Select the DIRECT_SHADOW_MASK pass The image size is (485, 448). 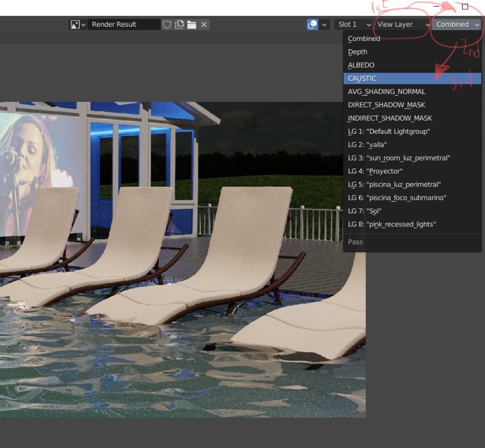[x=386, y=105]
